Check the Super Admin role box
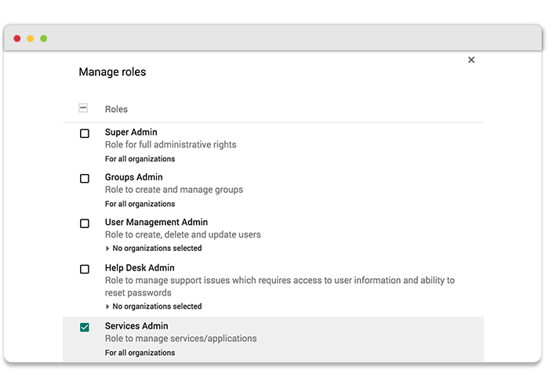This screenshot has height=392, width=549. [85, 133]
